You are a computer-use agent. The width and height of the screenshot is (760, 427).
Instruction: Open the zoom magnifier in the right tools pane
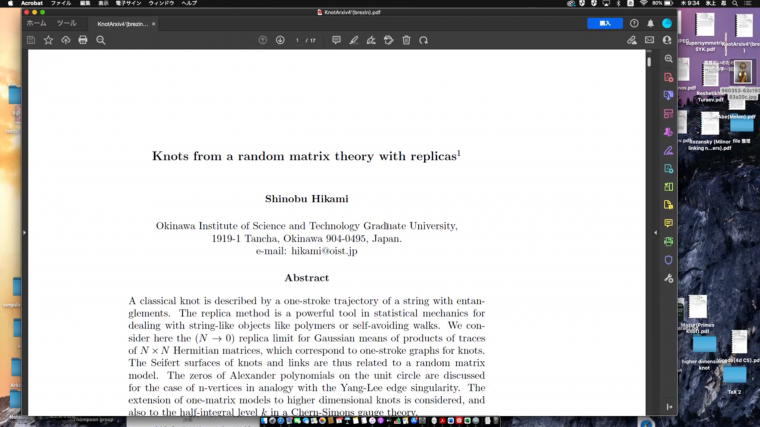(668, 59)
